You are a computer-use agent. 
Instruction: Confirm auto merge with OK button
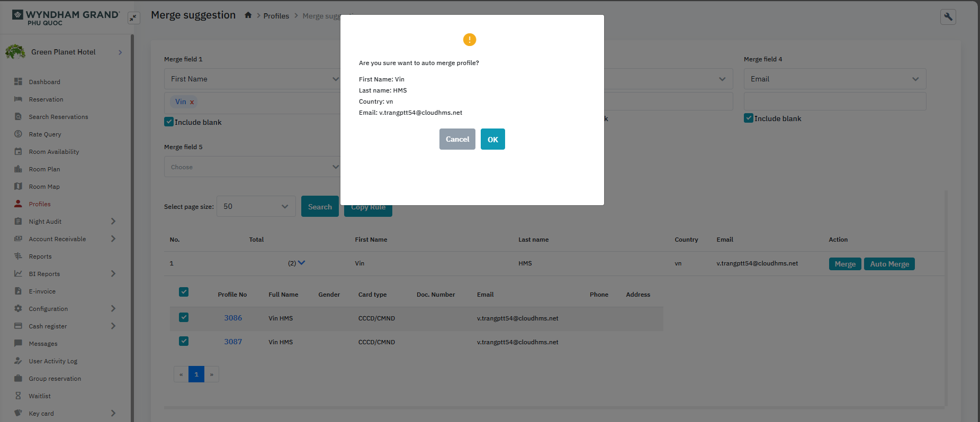point(492,139)
